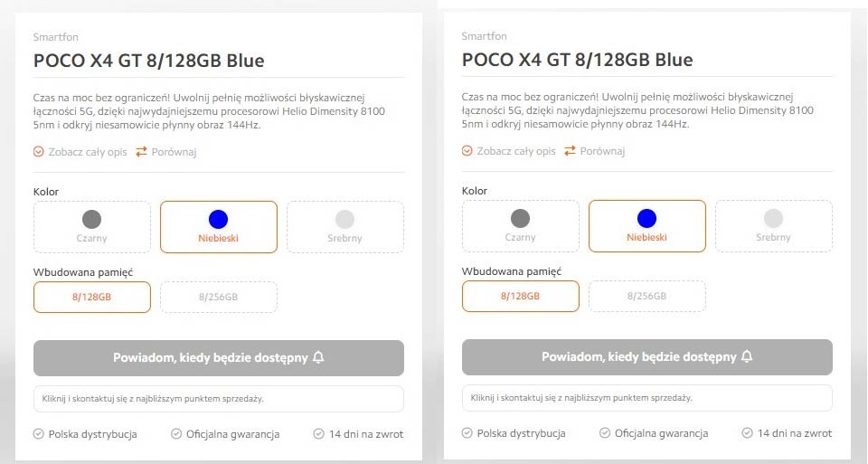This screenshot has width=868, height=464.
Task: Click right panel's 14 dni na zwrot checkmark icon
Action: pyautogui.click(x=748, y=433)
